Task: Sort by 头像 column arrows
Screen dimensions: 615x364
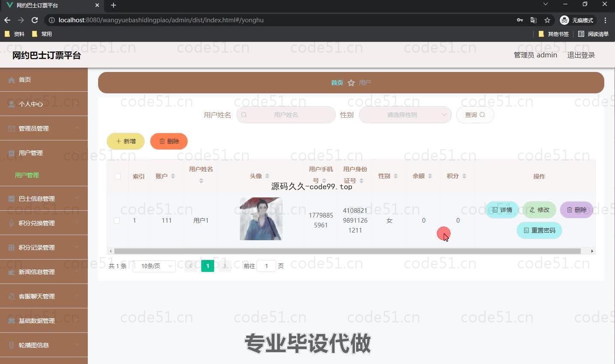Action: click(267, 176)
